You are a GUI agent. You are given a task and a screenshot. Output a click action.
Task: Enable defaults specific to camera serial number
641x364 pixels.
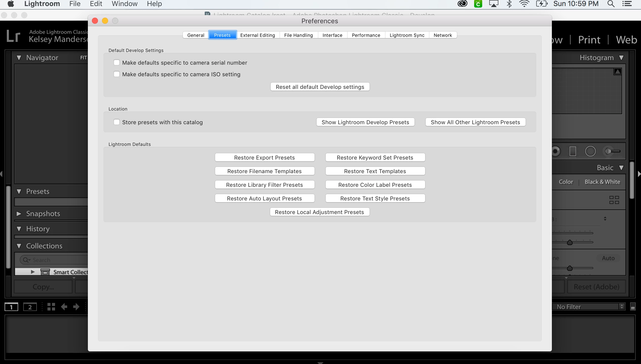[x=117, y=62]
